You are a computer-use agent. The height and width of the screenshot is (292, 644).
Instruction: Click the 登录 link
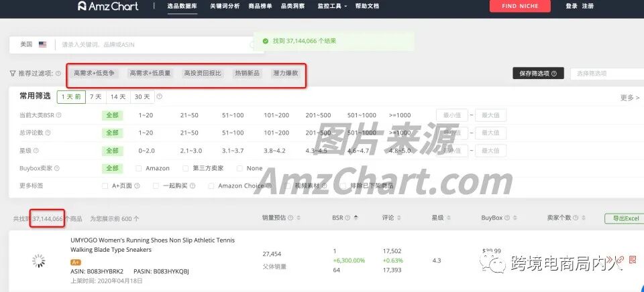[572, 6]
